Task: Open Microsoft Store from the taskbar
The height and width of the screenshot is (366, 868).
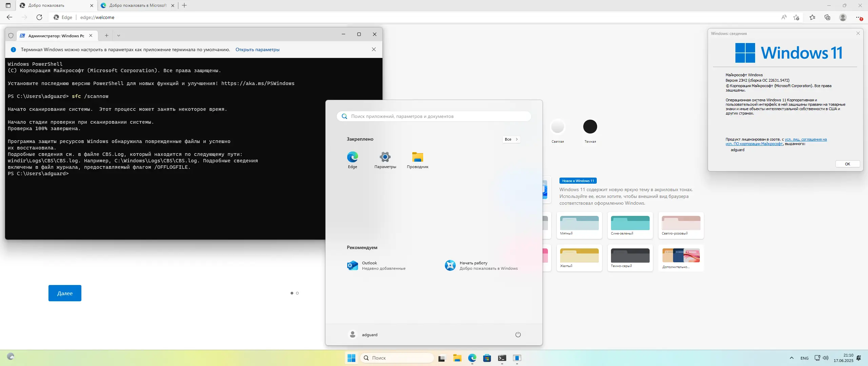Action: pyautogui.click(x=487, y=358)
